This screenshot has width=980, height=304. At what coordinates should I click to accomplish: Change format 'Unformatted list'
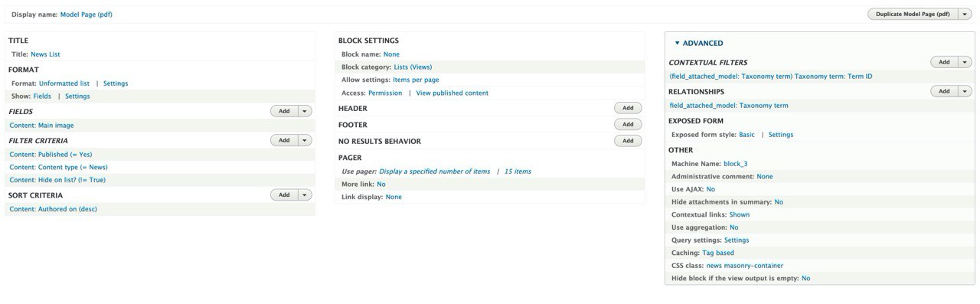coord(64,83)
